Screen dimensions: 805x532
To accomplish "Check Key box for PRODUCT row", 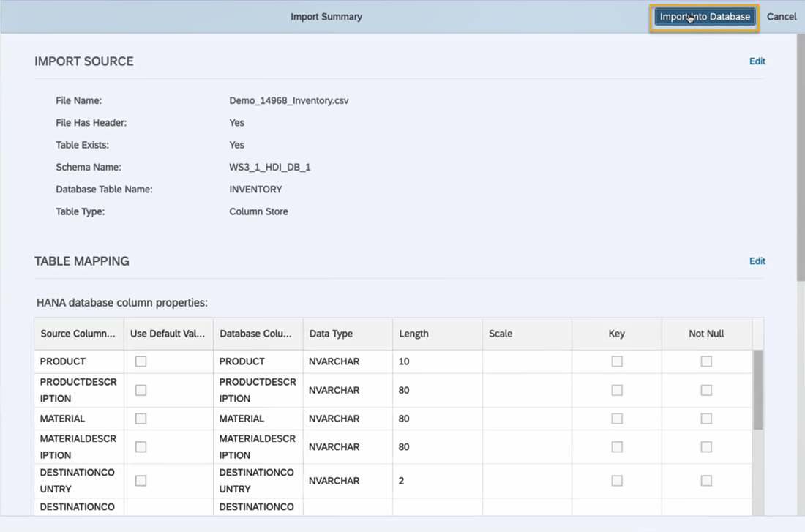I will [617, 361].
